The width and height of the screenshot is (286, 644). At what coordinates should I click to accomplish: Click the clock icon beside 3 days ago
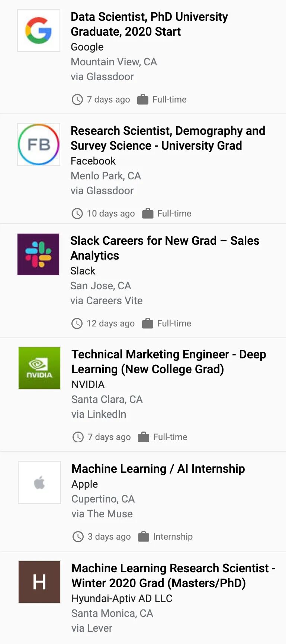pyautogui.click(x=78, y=537)
